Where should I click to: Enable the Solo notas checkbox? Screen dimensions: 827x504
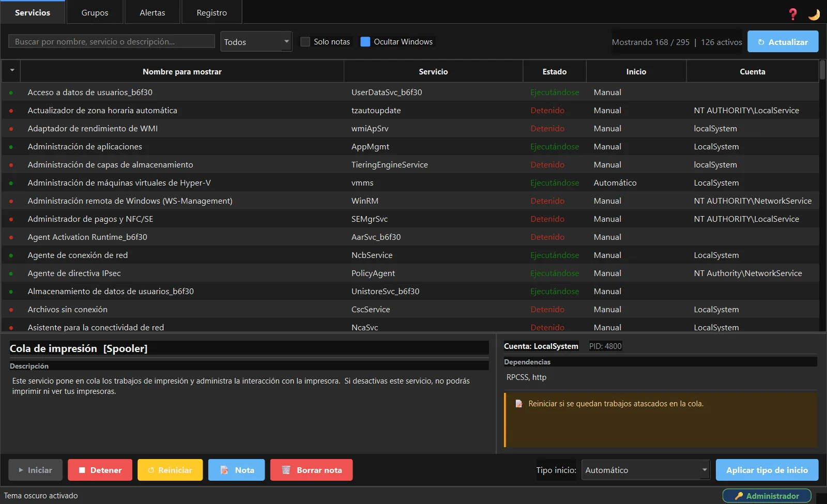coord(305,41)
